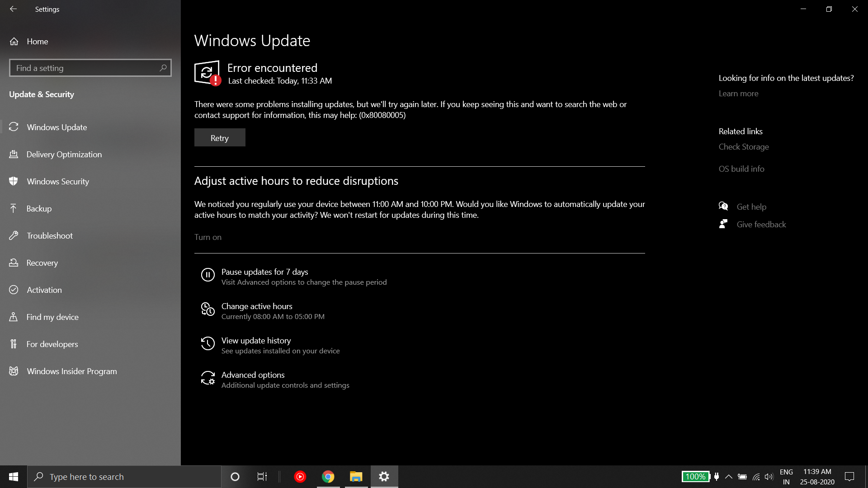This screenshot has width=868, height=488.
Task: Click the Windows Insider Program cat icon
Action: 14,371
